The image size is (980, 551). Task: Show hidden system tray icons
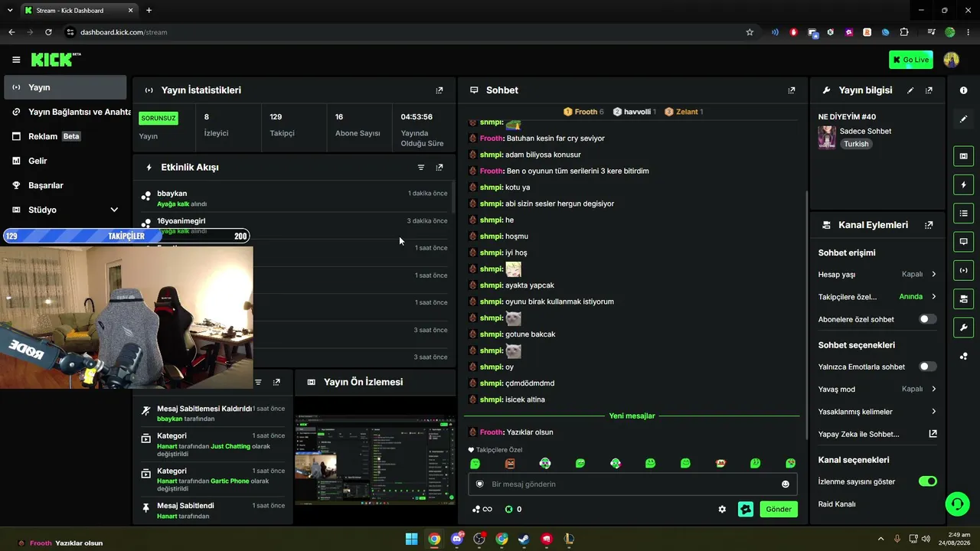880,539
